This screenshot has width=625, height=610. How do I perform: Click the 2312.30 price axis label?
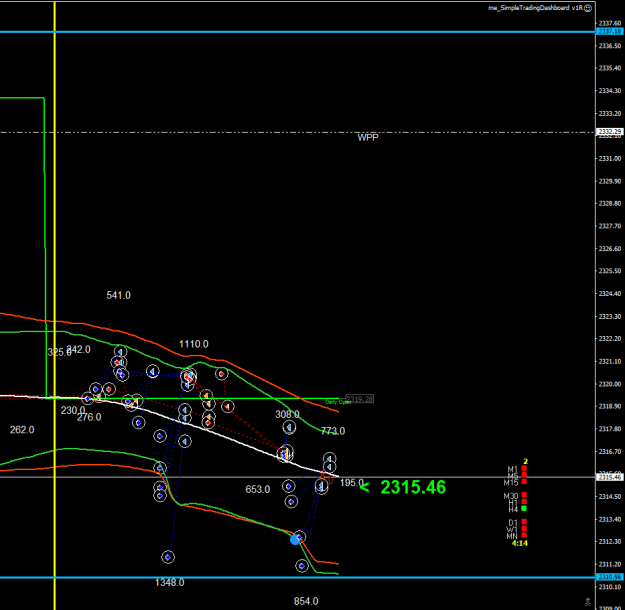(x=610, y=541)
